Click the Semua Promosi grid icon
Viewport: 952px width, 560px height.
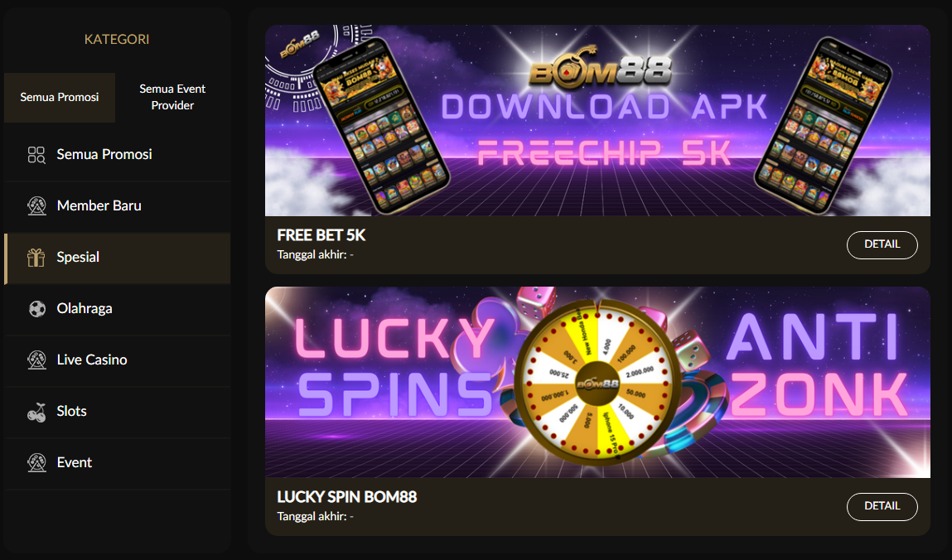(36, 155)
